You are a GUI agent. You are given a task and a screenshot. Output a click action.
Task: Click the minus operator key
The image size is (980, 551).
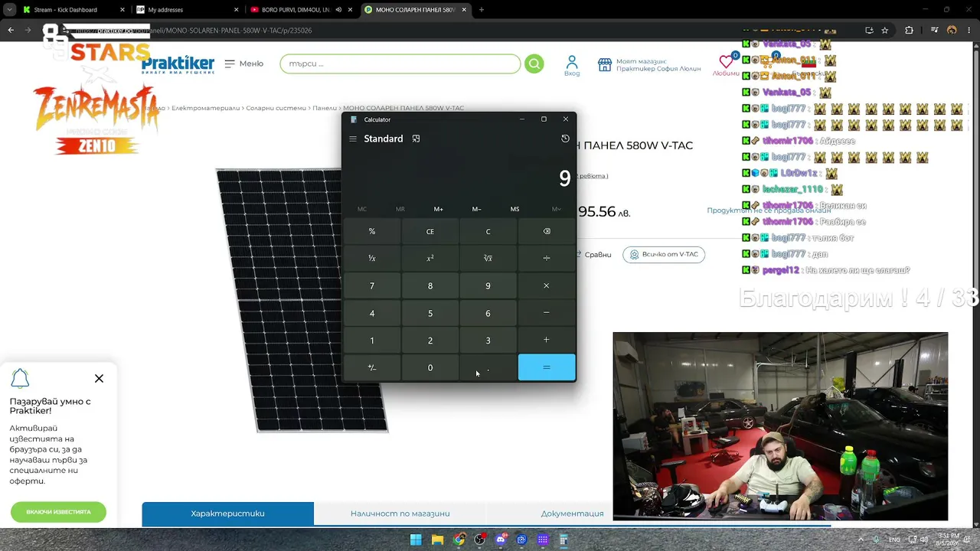coord(546,313)
